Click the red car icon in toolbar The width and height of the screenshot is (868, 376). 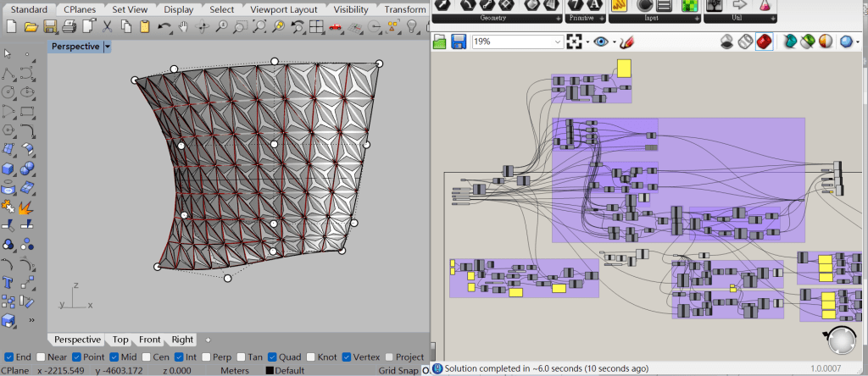tap(335, 26)
